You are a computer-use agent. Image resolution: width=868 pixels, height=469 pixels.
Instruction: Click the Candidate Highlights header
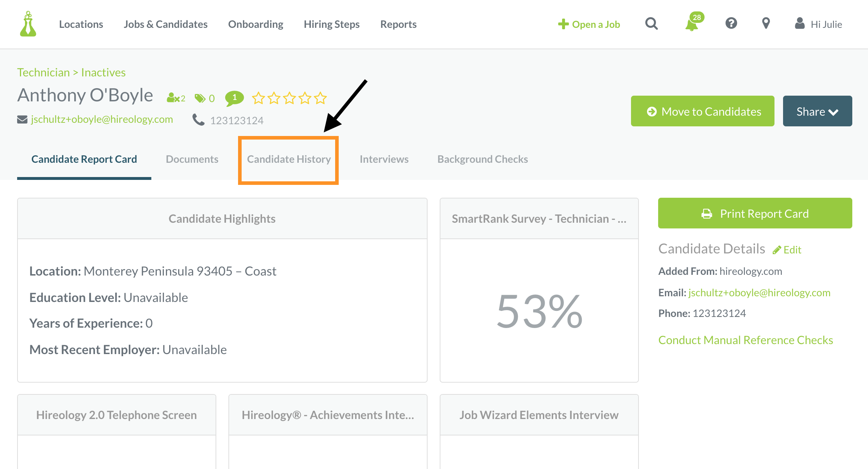tap(222, 218)
